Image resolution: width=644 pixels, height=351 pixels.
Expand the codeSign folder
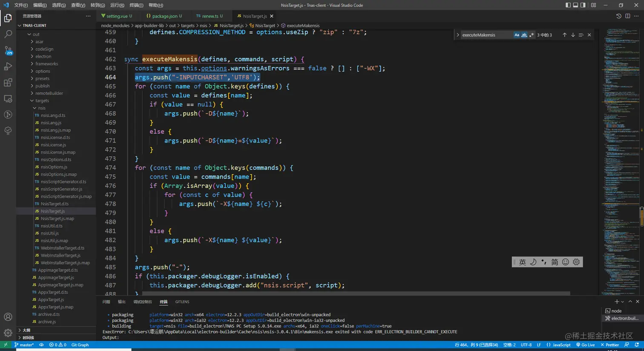44,49
